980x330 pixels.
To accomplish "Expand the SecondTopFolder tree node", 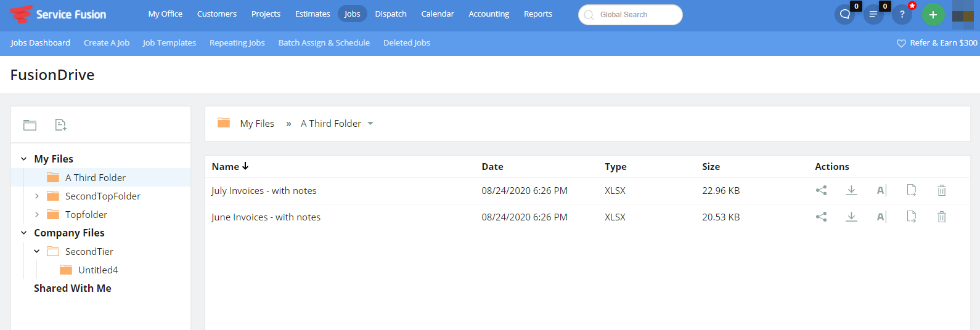I will 37,196.
